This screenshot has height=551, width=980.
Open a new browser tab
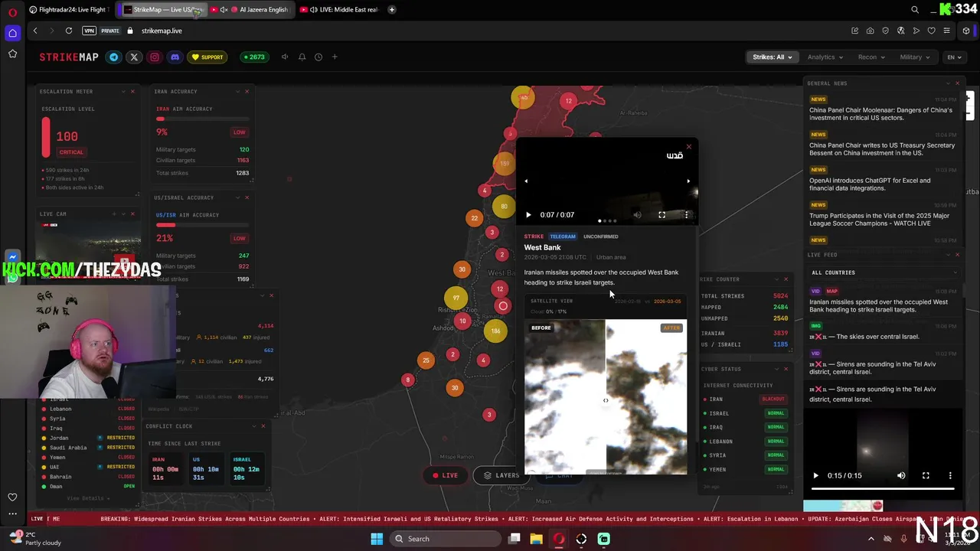click(x=391, y=9)
